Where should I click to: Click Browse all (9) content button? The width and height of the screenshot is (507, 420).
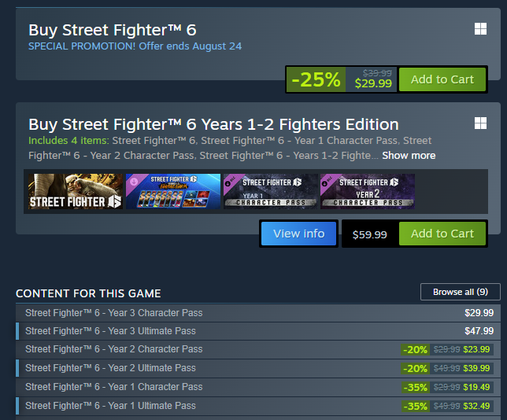click(x=461, y=292)
